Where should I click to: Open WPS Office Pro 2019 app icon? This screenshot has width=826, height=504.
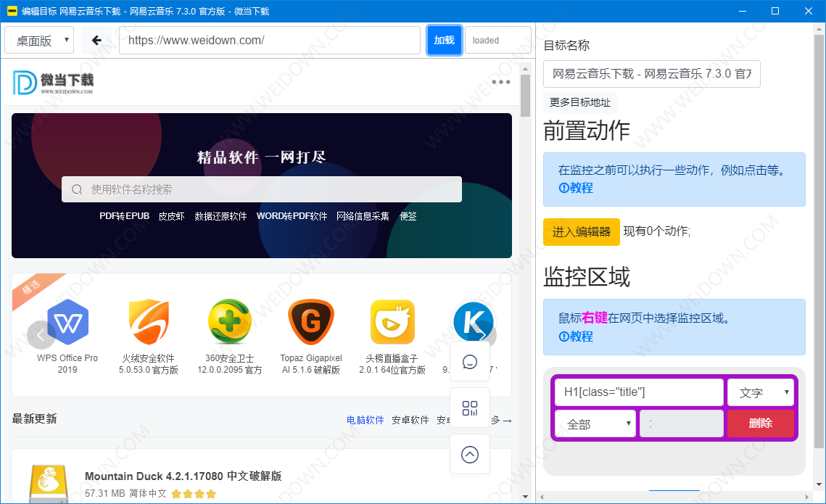(x=67, y=321)
